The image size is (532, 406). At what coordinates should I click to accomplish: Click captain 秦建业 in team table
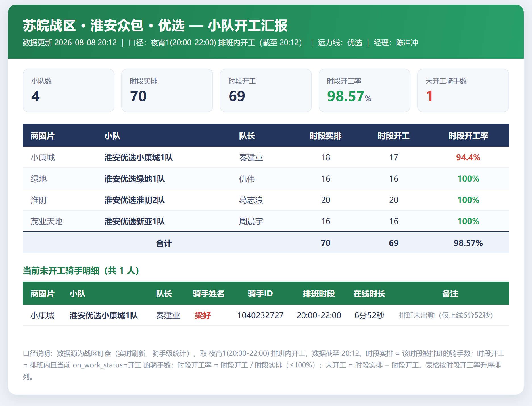pyautogui.click(x=251, y=157)
